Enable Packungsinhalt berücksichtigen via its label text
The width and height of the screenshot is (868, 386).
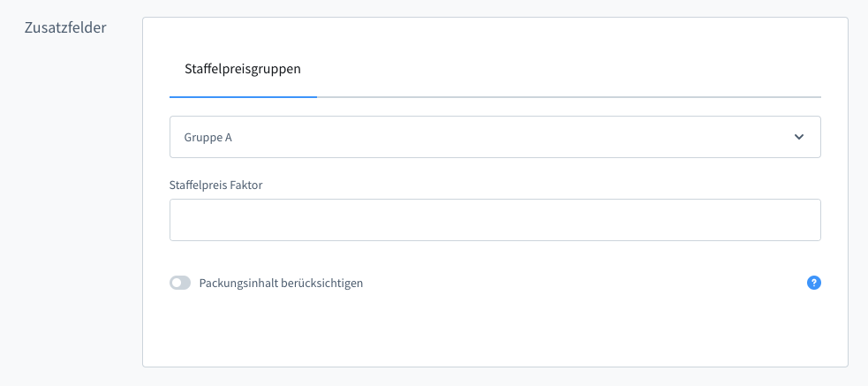[x=281, y=284]
